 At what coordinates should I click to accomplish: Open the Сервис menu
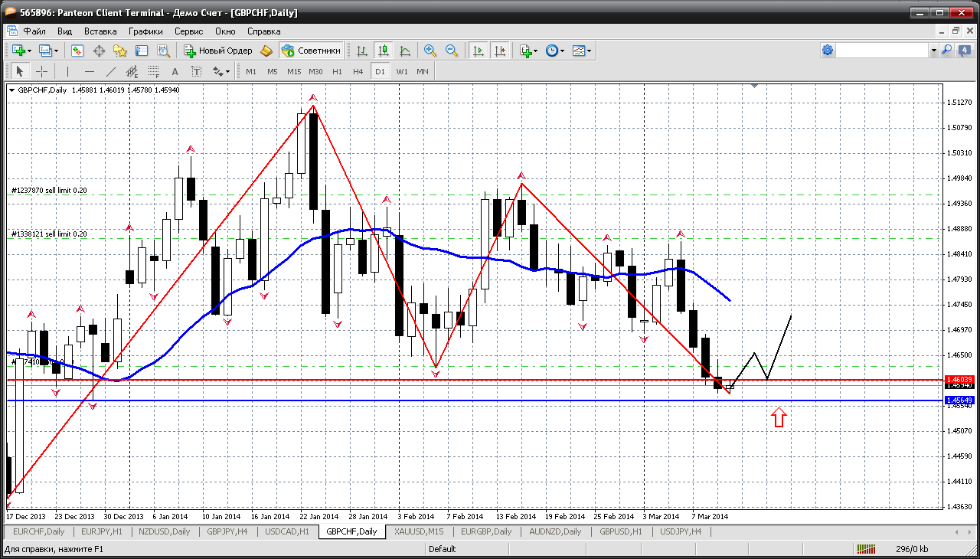pyautogui.click(x=188, y=31)
